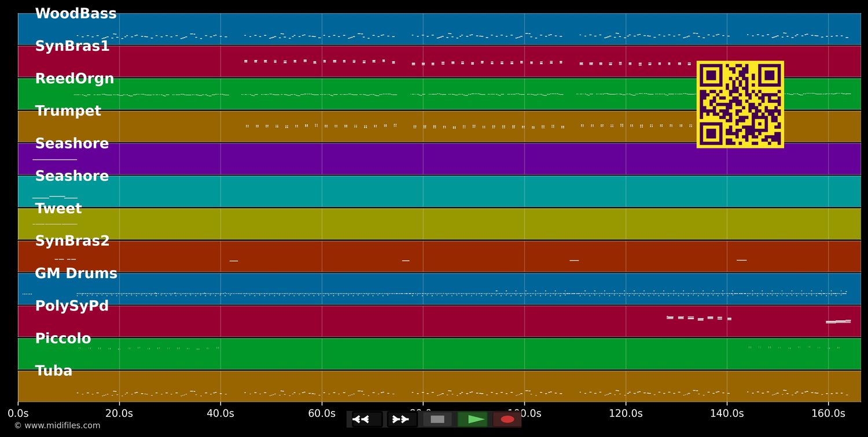
Task: Click the 60.0s time axis label
Action: click(322, 413)
